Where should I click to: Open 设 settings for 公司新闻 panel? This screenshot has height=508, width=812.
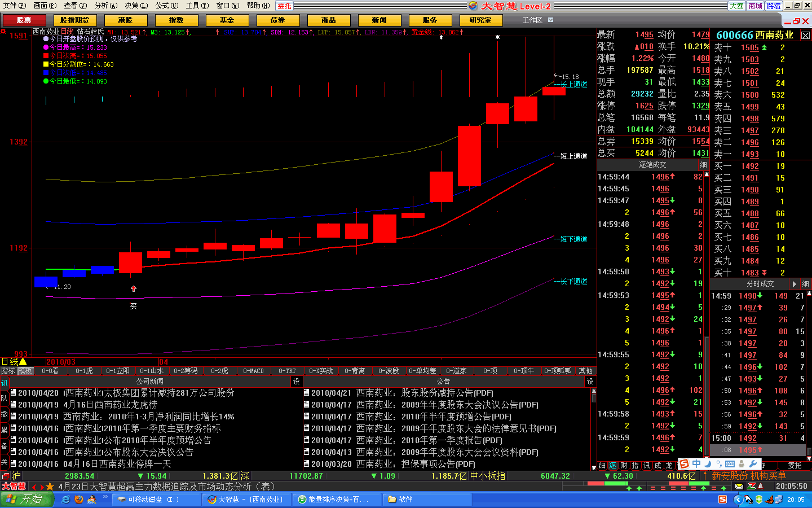pos(297,382)
